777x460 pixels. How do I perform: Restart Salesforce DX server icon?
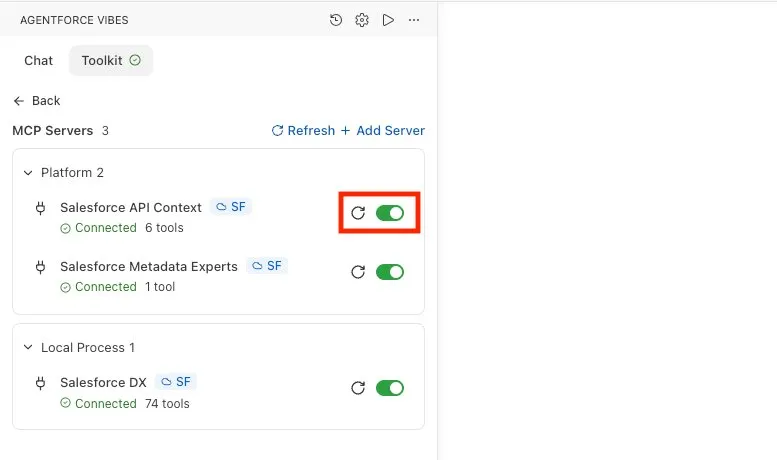click(x=358, y=388)
